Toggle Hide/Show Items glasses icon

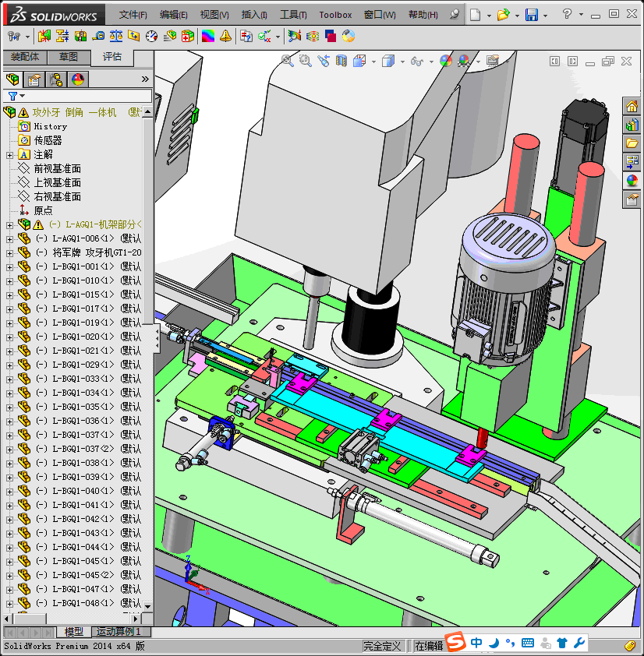click(x=417, y=61)
